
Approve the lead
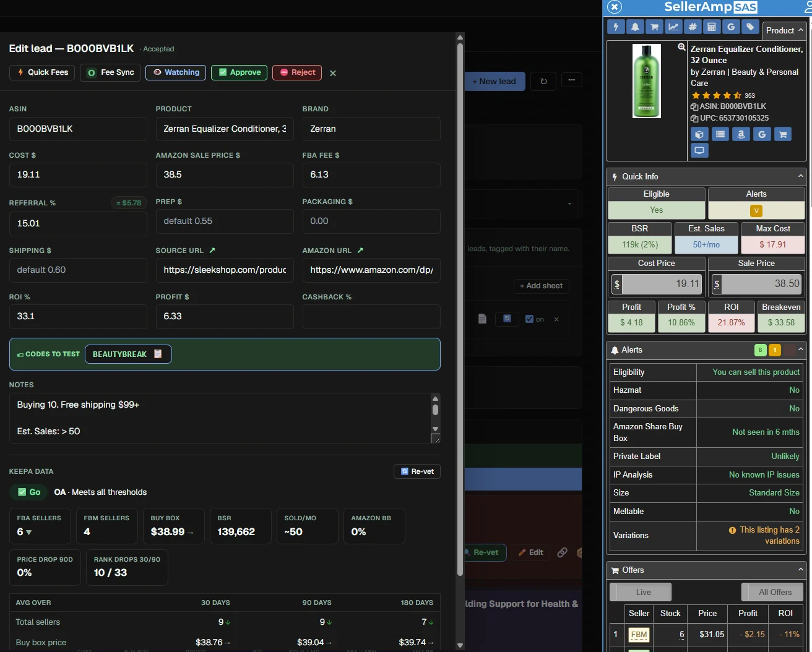coord(240,72)
